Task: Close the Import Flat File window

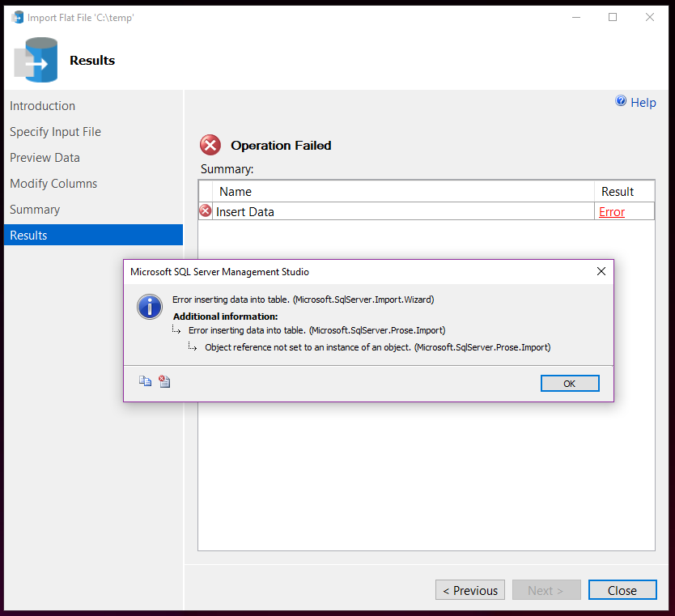Action: tap(650, 17)
